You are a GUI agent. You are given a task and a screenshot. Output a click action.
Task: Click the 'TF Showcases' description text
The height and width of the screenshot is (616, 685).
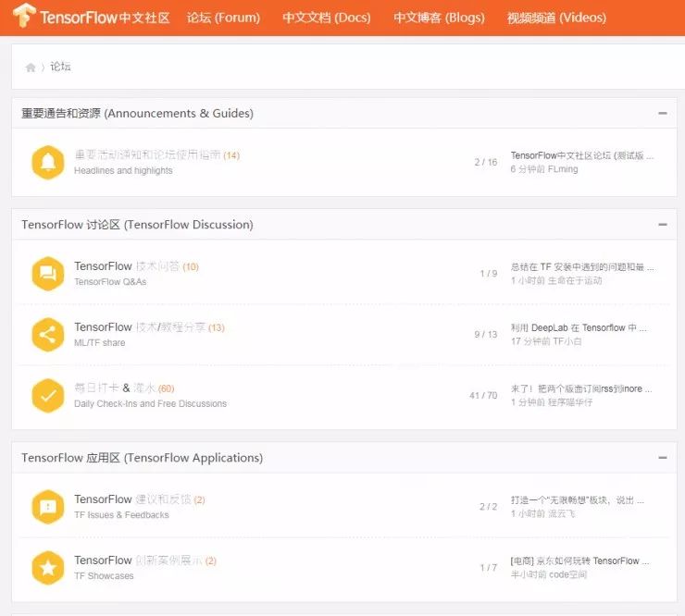point(104,576)
